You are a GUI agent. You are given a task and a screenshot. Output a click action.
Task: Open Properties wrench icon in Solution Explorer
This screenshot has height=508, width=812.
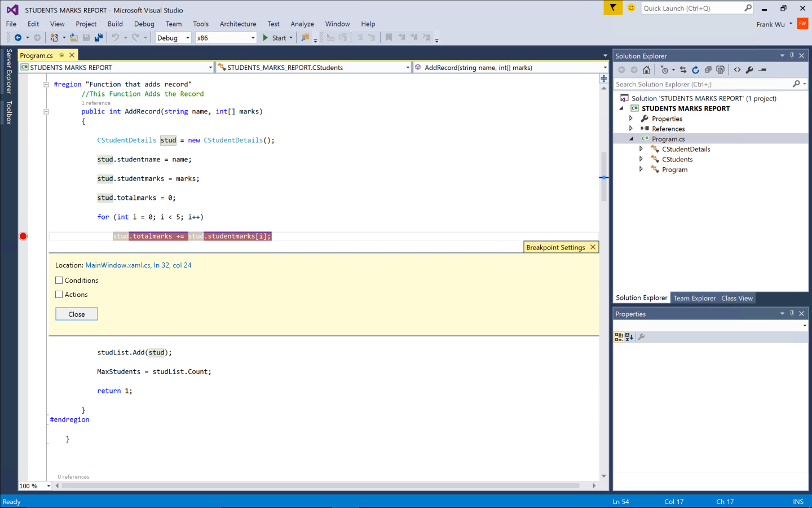(x=749, y=70)
